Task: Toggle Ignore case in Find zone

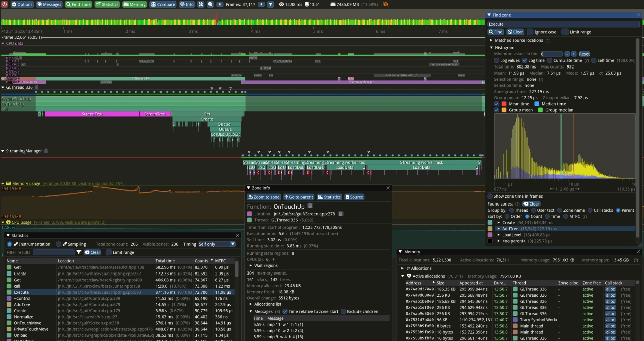Action: click(x=530, y=32)
